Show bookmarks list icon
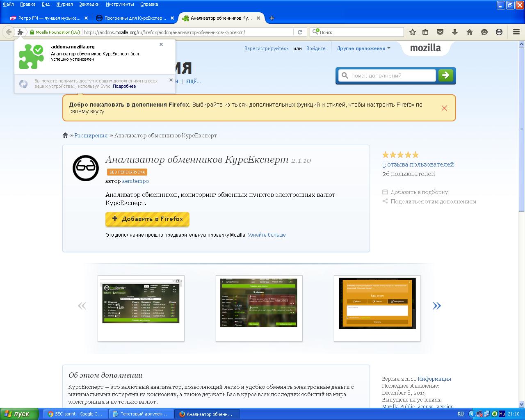This screenshot has height=420, width=525. click(425, 32)
